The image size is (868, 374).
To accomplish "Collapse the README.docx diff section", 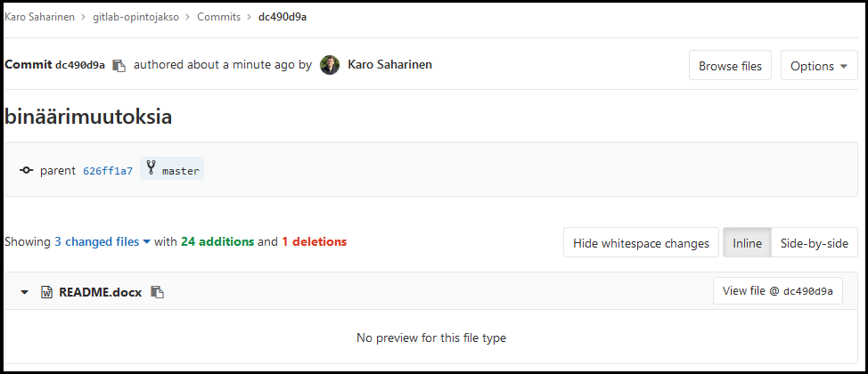I will pyautogui.click(x=25, y=292).
